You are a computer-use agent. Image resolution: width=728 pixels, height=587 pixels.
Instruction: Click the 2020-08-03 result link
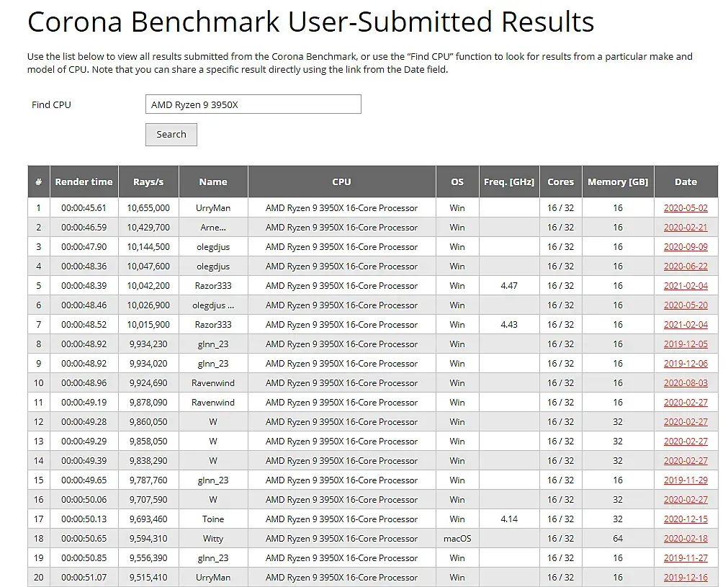(686, 383)
